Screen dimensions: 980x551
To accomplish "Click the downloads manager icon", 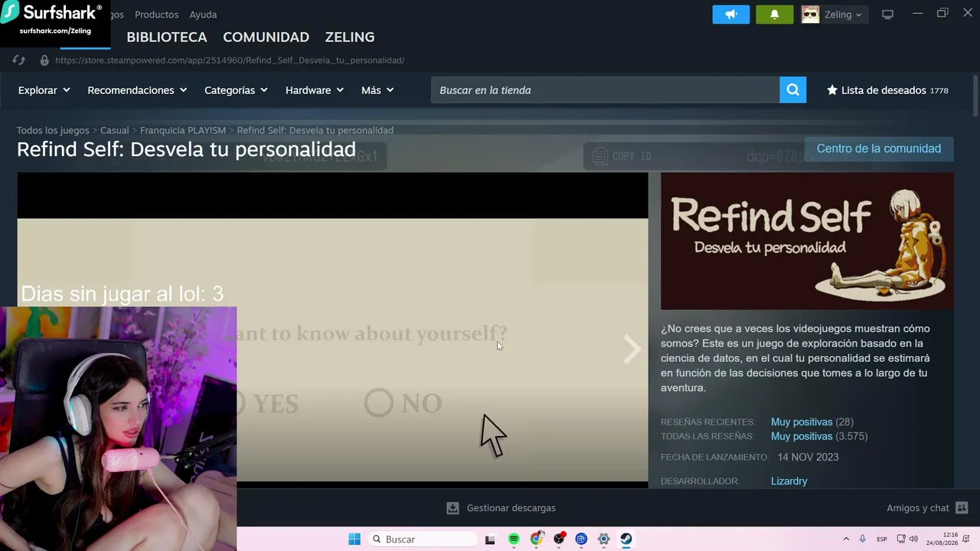I will click(x=452, y=508).
